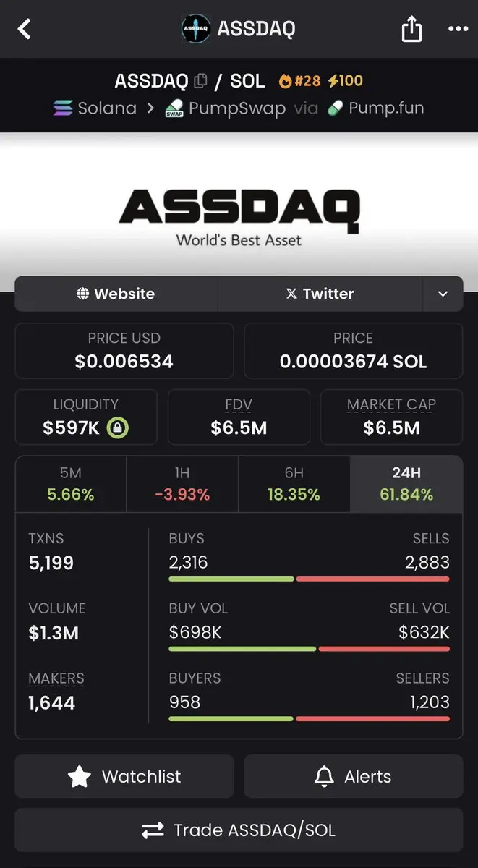This screenshot has height=868, width=478.
Task: Open the X Twitter link
Action: pyautogui.click(x=320, y=294)
